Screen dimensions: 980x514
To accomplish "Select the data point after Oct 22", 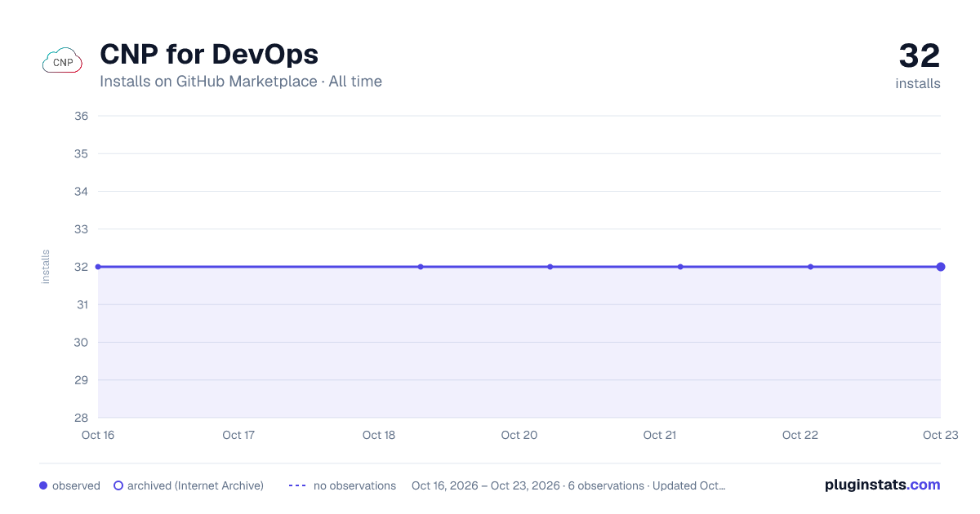I will click(810, 267).
